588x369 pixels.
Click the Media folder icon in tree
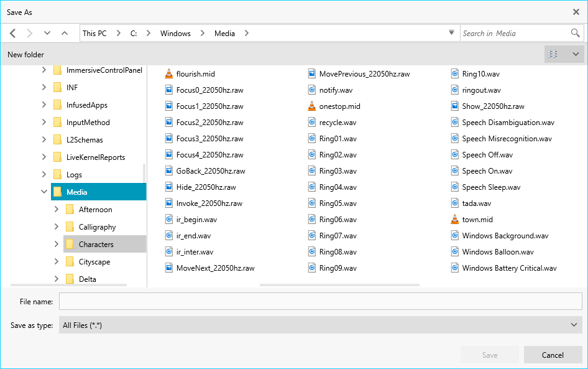coord(57,192)
